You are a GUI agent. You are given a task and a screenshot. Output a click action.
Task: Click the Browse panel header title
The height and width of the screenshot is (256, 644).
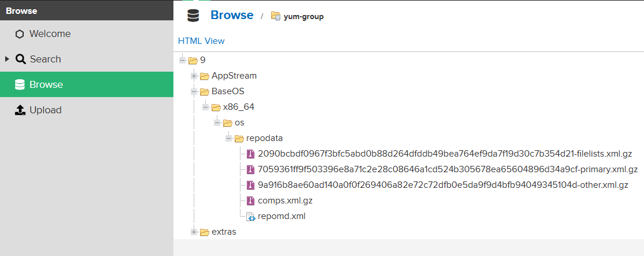coord(21,11)
